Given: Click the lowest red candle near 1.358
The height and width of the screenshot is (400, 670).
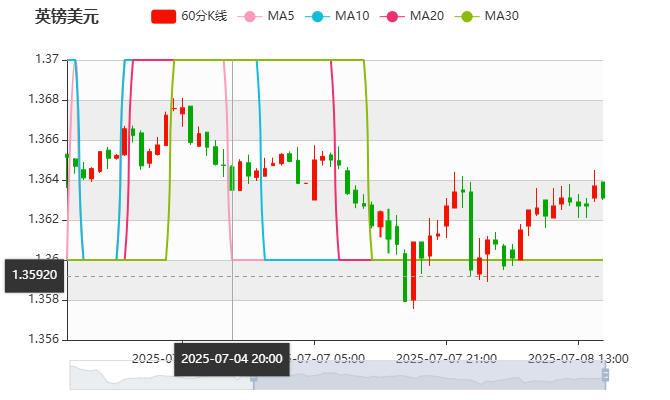Looking at the screenshot, I should point(413,271).
